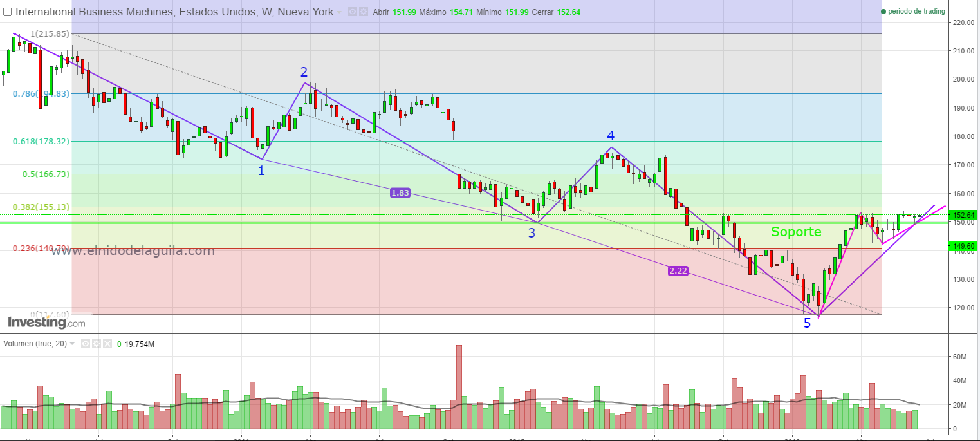Click the Cerrar value 152.64
The height and width of the screenshot is (441, 980).
[x=568, y=12]
